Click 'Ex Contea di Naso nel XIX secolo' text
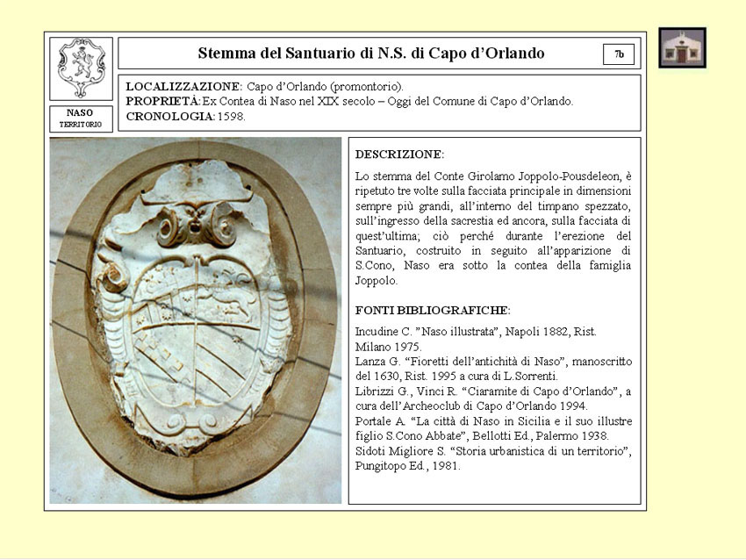The height and width of the screenshot is (560, 746). tap(289, 101)
